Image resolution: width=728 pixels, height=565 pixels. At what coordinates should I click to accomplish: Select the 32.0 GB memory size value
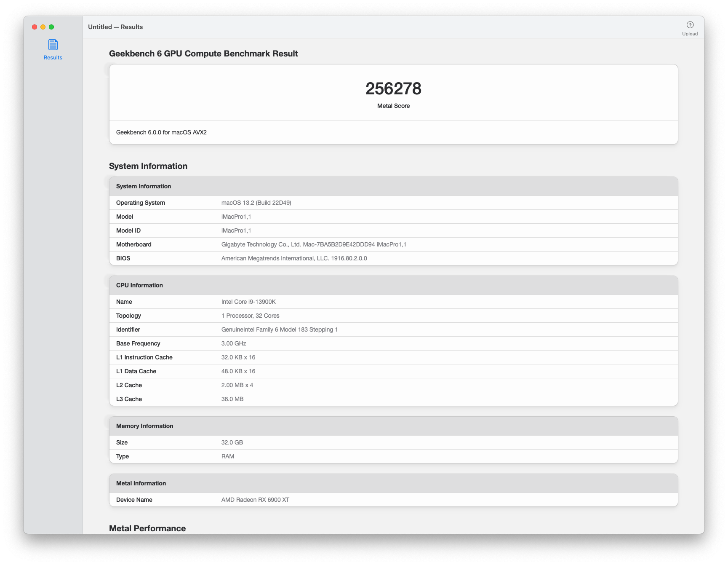pos(232,442)
